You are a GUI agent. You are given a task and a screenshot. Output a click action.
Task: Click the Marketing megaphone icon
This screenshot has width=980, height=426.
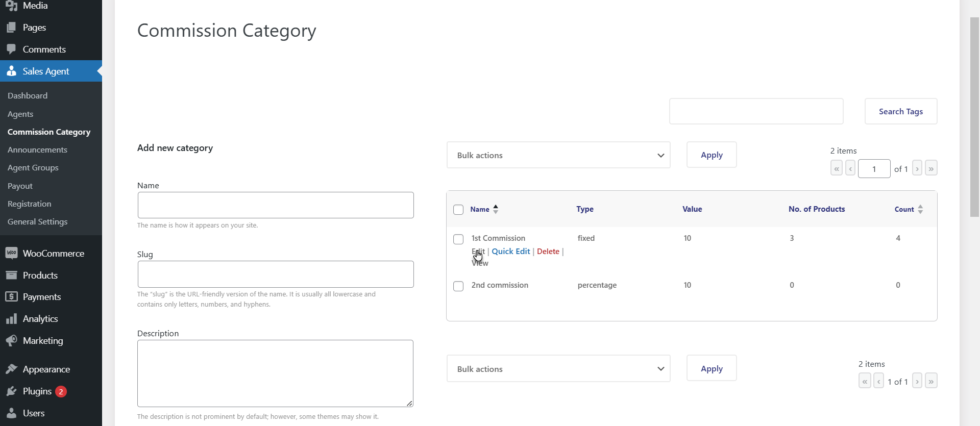(x=11, y=340)
